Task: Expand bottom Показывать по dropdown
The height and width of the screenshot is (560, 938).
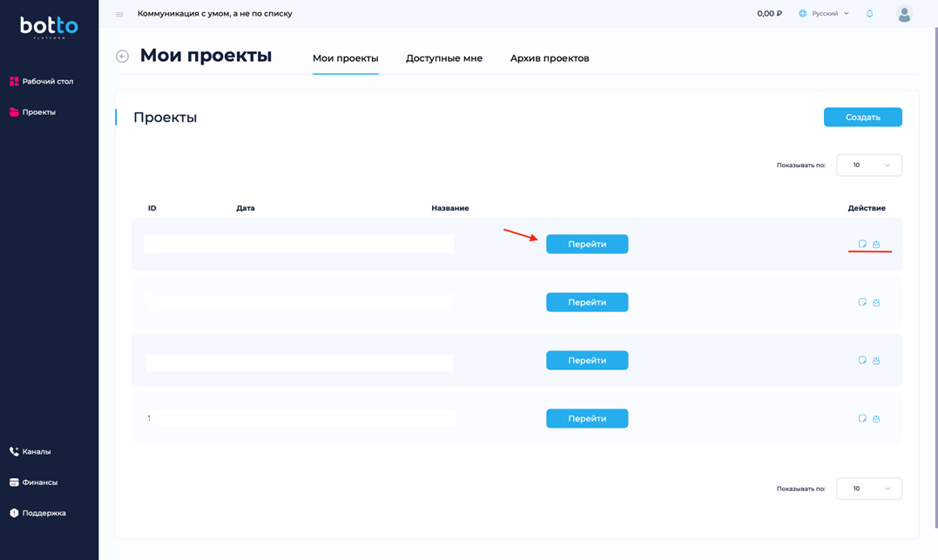Action: [868, 489]
